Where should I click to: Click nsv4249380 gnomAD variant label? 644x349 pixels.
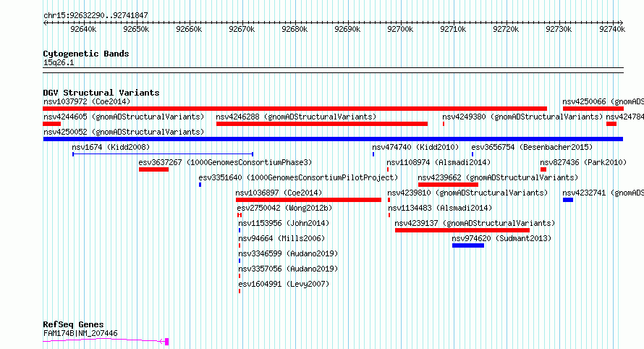(522, 117)
